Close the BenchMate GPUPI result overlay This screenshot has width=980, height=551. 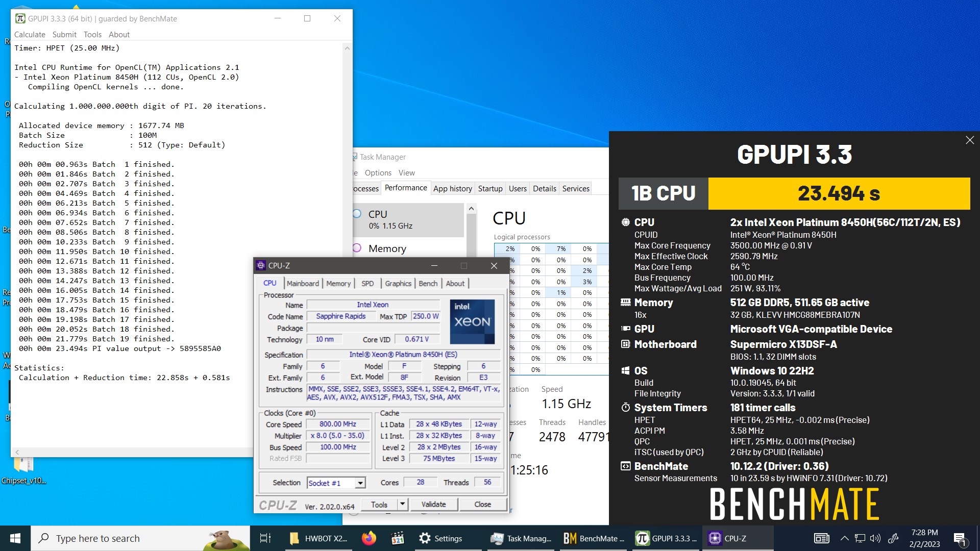point(970,140)
